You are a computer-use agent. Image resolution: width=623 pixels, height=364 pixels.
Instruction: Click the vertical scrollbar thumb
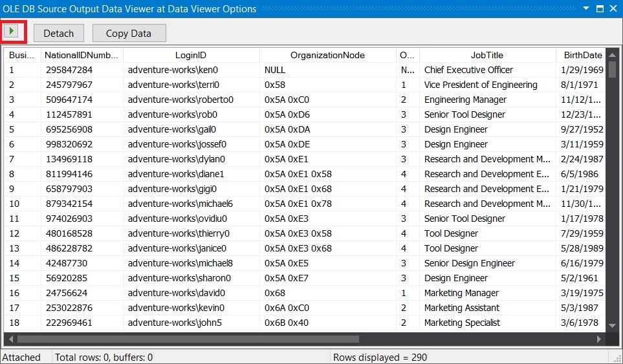point(612,69)
